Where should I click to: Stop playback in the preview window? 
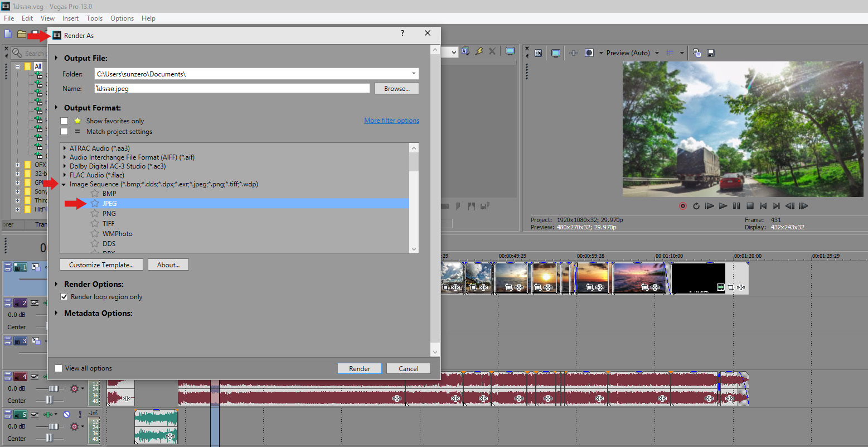(x=750, y=206)
